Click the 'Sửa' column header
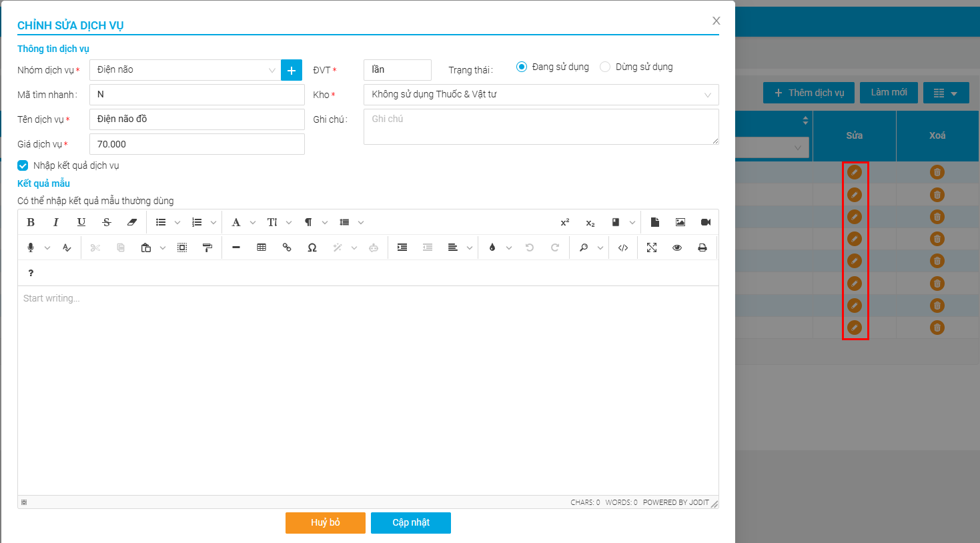This screenshot has width=980, height=543. 855,135
